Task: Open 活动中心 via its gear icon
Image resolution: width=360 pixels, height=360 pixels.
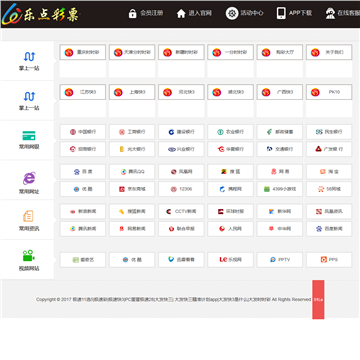Action: click(232, 13)
